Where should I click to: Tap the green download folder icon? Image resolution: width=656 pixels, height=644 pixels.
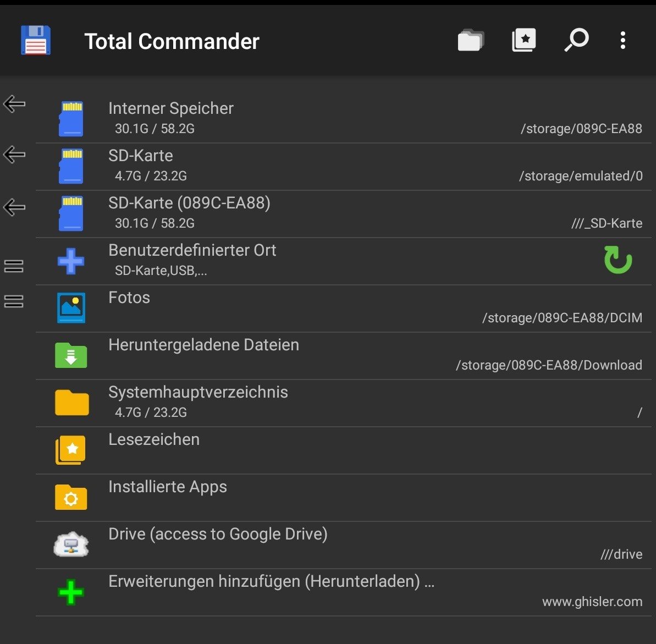(71, 355)
